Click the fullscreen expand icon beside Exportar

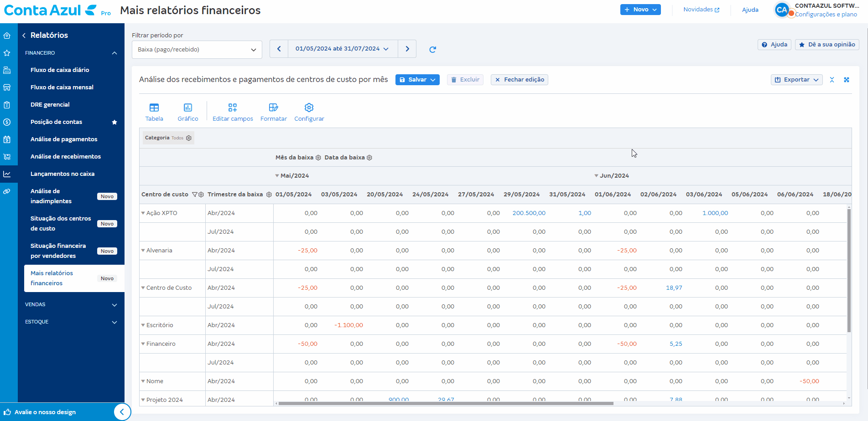(847, 80)
